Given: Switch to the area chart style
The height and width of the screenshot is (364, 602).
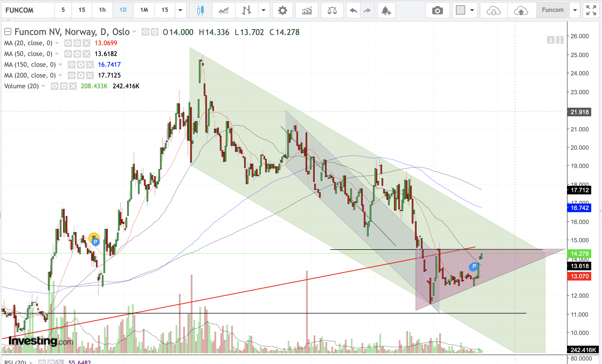Looking at the screenshot, I should pyautogui.click(x=223, y=10).
